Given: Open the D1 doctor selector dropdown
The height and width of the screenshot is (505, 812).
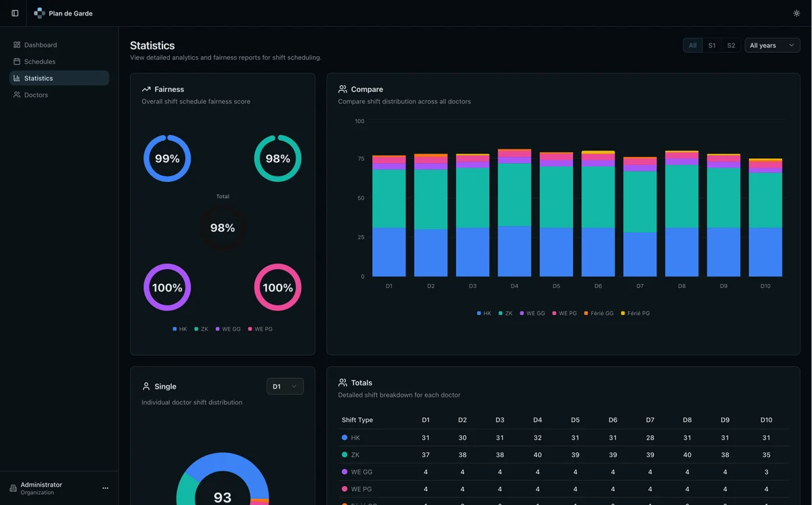Looking at the screenshot, I should click(x=285, y=387).
